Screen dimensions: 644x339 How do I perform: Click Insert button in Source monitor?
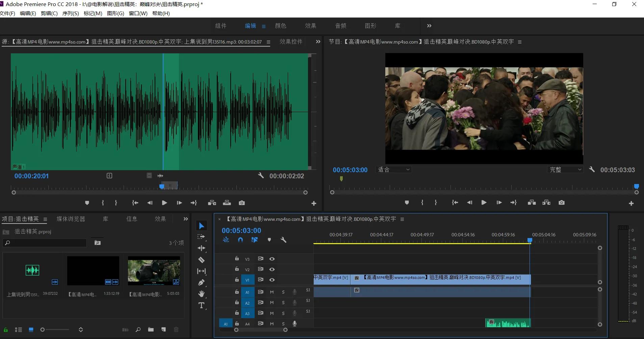(212, 203)
